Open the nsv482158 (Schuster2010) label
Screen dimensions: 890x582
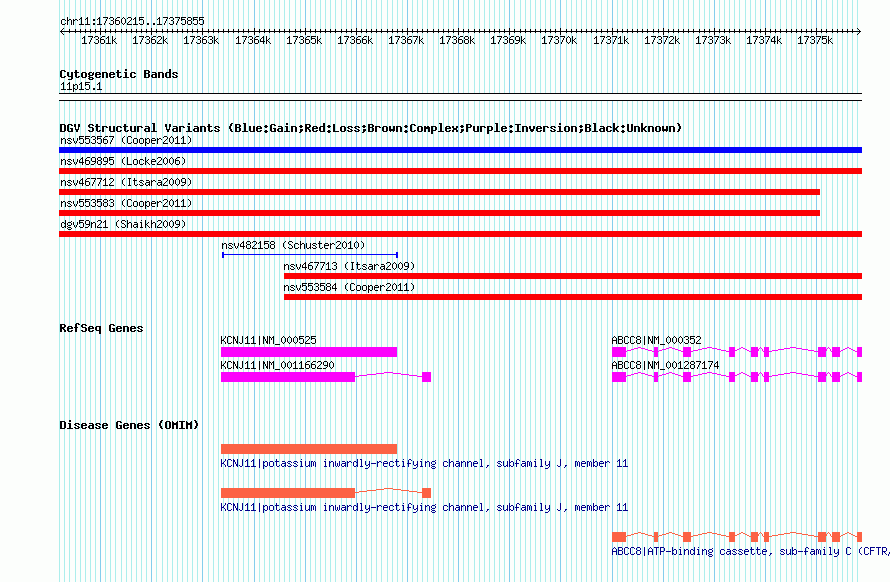coord(293,245)
